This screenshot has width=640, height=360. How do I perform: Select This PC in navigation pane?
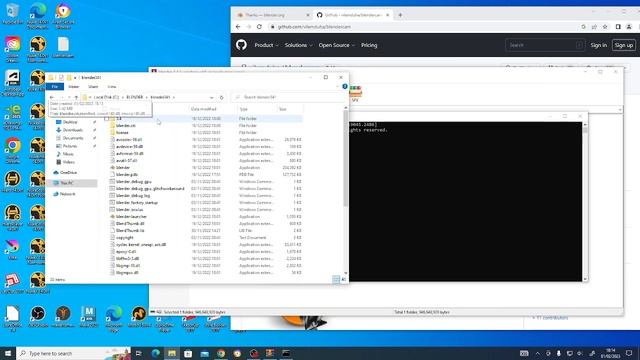click(67, 183)
